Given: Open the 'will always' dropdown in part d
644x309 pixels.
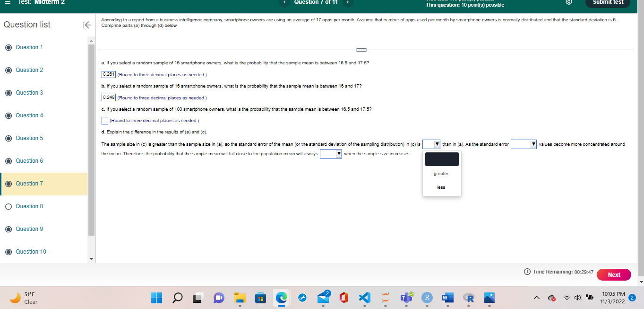Looking at the screenshot, I should click(x=331, y=153).
